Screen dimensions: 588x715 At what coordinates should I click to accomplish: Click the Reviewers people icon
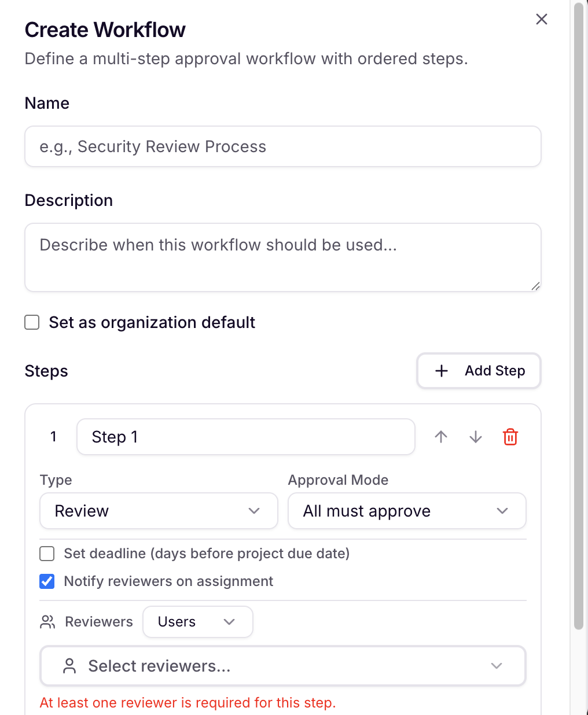[47, 622]
